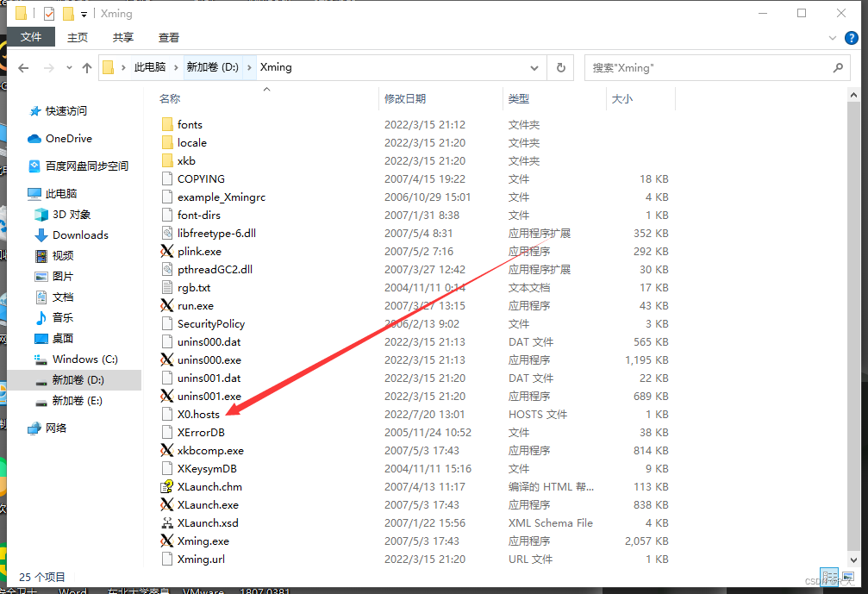Click the XLaunch.exe X icon
The height and width of the screenshot is (594, 868).
tap(166, 504)
